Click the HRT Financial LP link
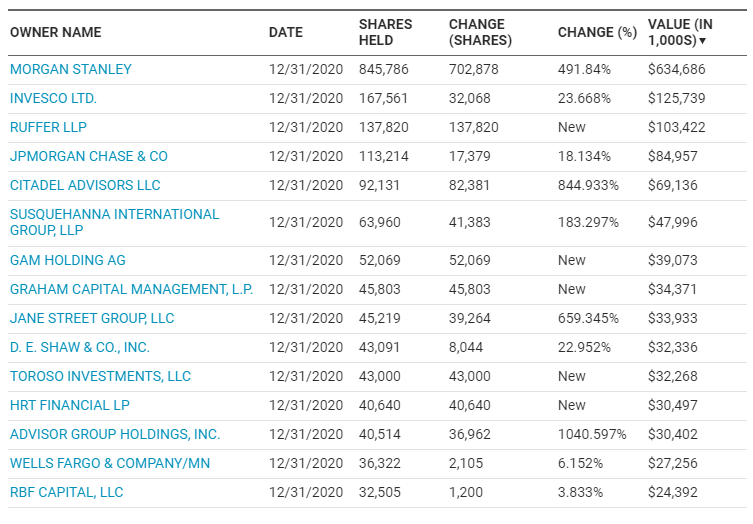This screenshot has height=524, width=753. [70, 405]
